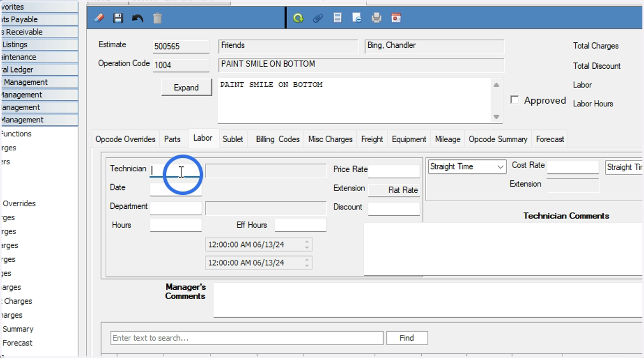This screenshot has width=644, height=358.
Task: Refresh using the green circular arrow icon
Action: pyautogui.click(x=298, y=18)
